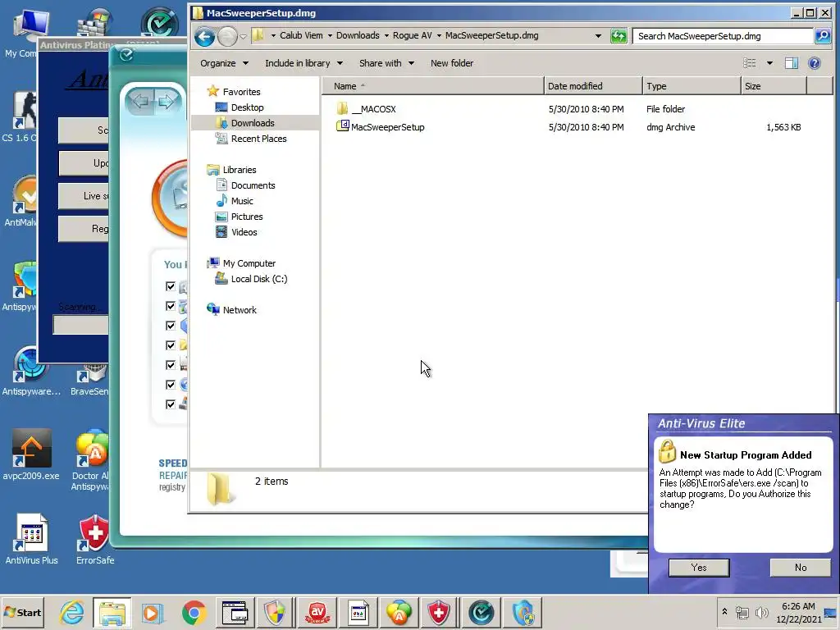Open Internet Explorer from the taskbar
The height and width of the screenshot is (630, 840).
71,612
